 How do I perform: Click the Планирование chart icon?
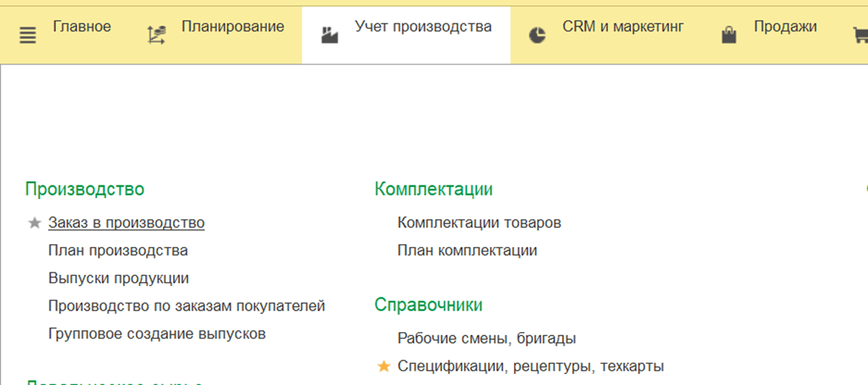156,35
